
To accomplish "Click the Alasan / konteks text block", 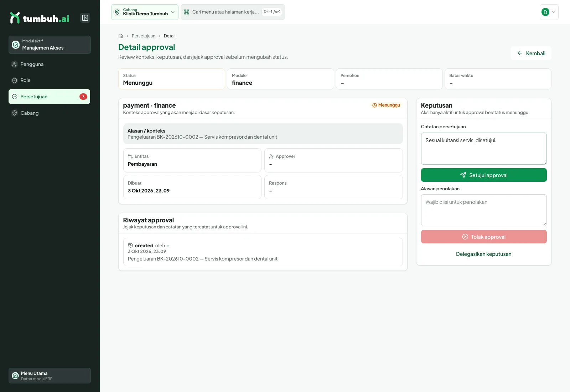I will [263, 134].
